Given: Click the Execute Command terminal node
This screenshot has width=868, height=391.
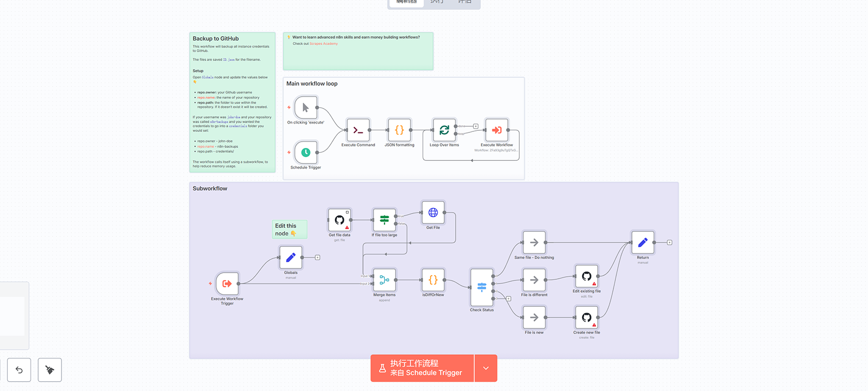Looking at the screenshot, I should (x=358, y=130).
